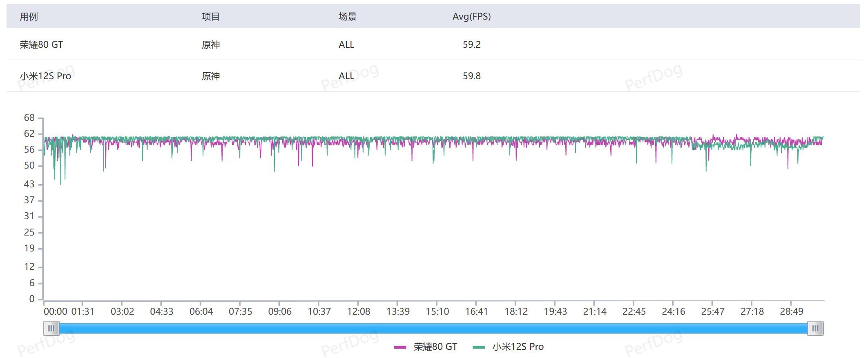Click the 56 FPS axis label

tap(29, 150)
